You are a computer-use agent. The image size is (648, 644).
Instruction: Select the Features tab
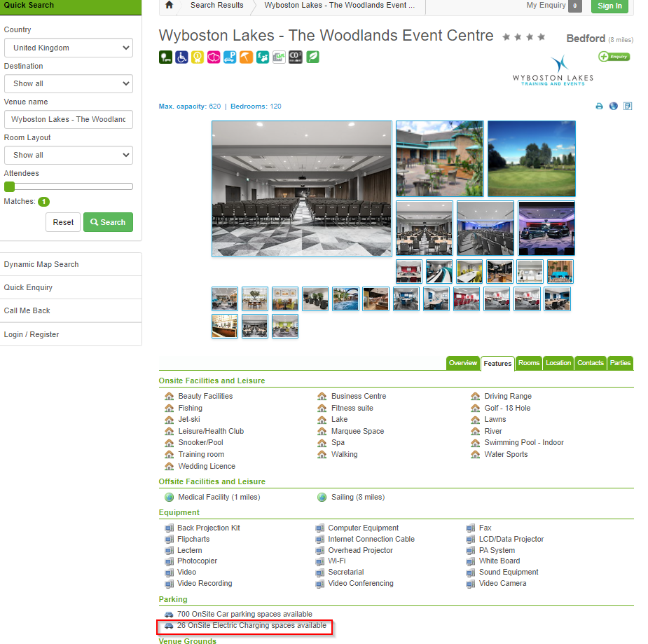(497, 364)
